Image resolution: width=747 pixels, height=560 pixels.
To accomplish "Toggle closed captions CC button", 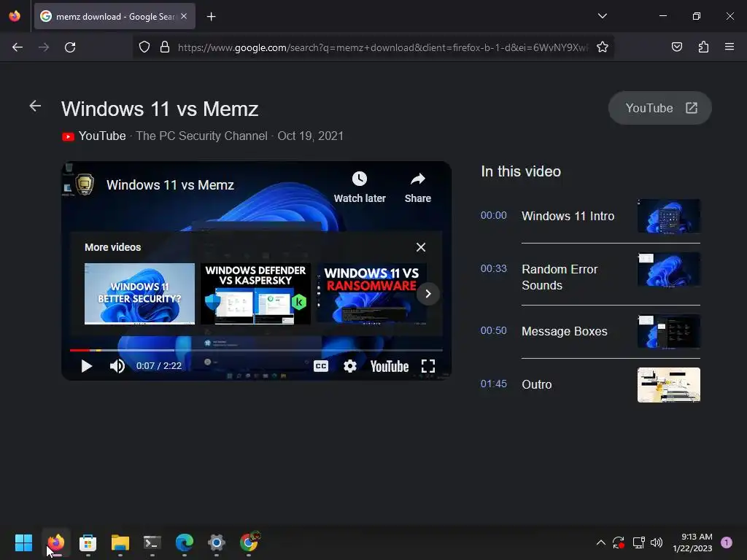I will 321,366.
